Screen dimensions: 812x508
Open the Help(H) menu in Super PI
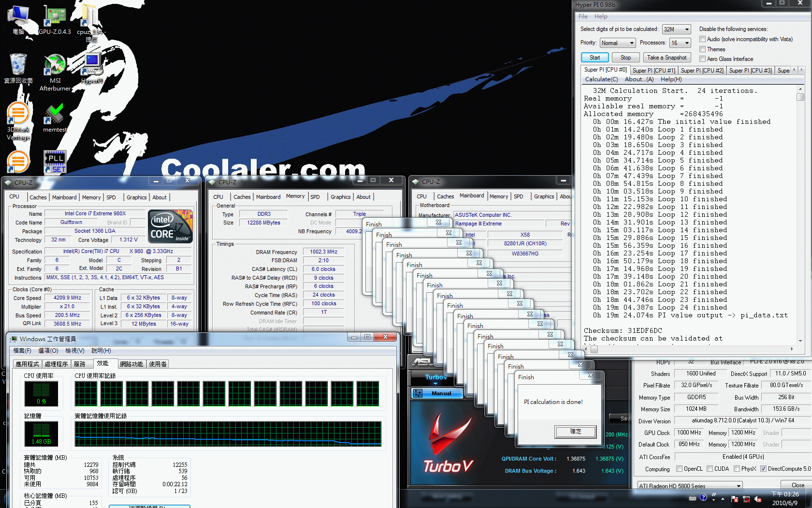(x=671, y=79)
